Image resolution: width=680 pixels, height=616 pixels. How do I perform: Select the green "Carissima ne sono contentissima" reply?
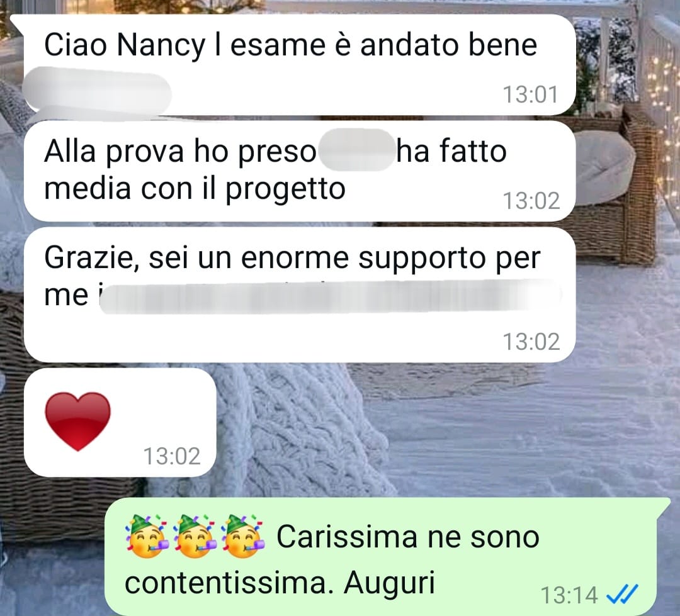pos(387,557)
